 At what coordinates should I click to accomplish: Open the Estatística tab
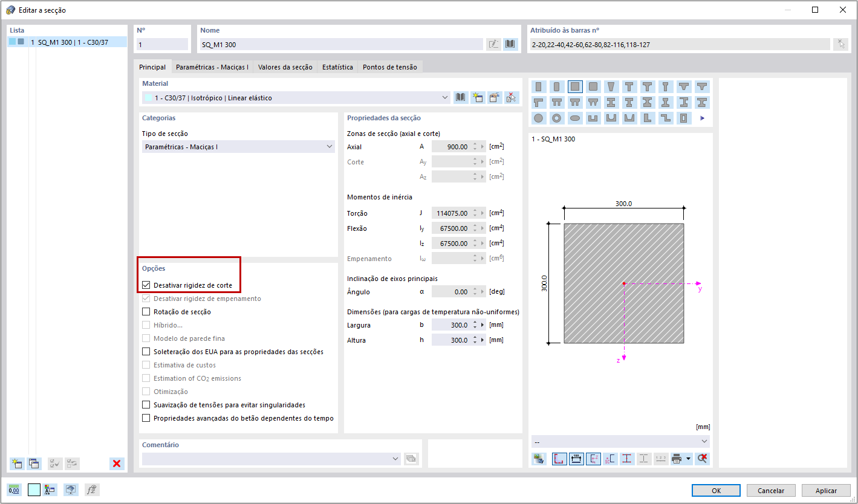[x=337, y=67]
